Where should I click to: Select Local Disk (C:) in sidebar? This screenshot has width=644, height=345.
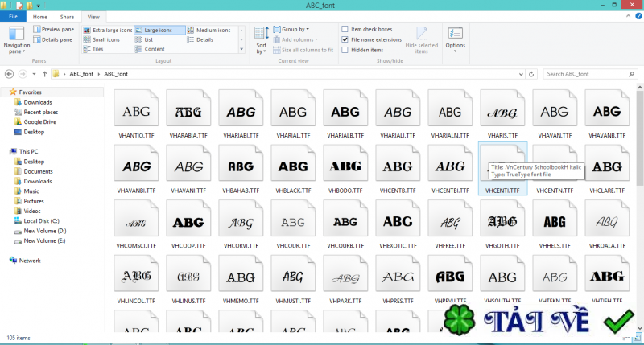(41, 220)
